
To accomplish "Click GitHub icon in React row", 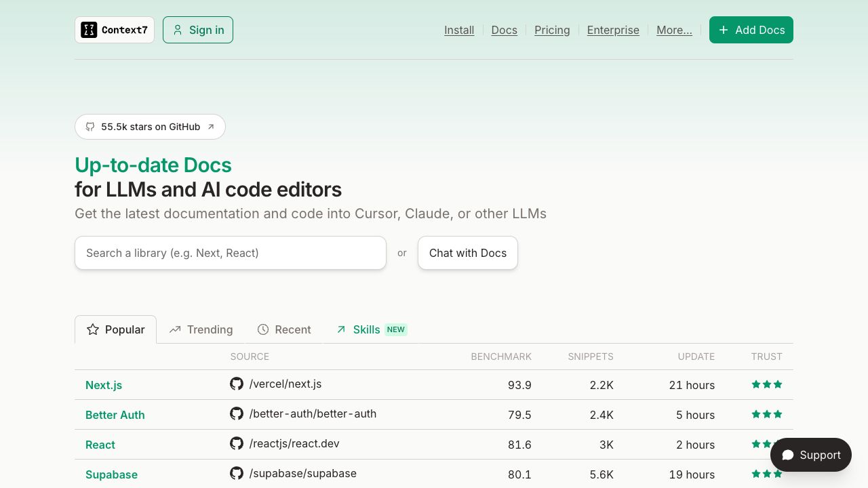I will (237, 443).
